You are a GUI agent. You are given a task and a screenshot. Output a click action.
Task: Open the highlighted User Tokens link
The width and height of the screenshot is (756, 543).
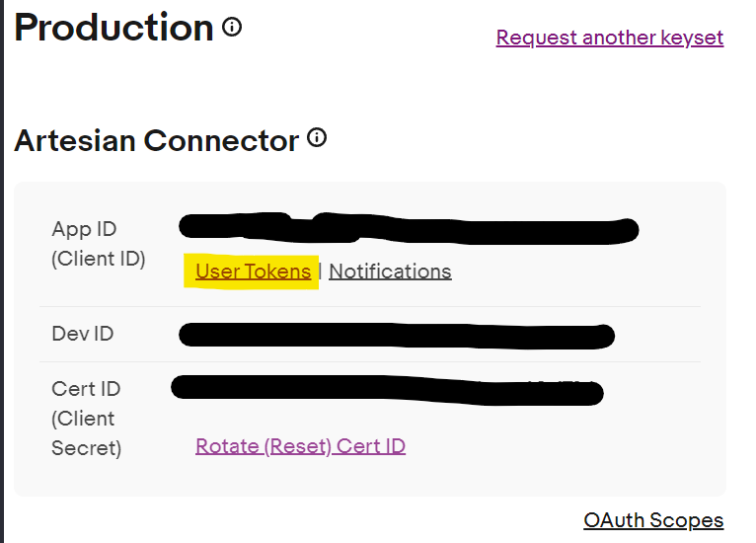253,271
